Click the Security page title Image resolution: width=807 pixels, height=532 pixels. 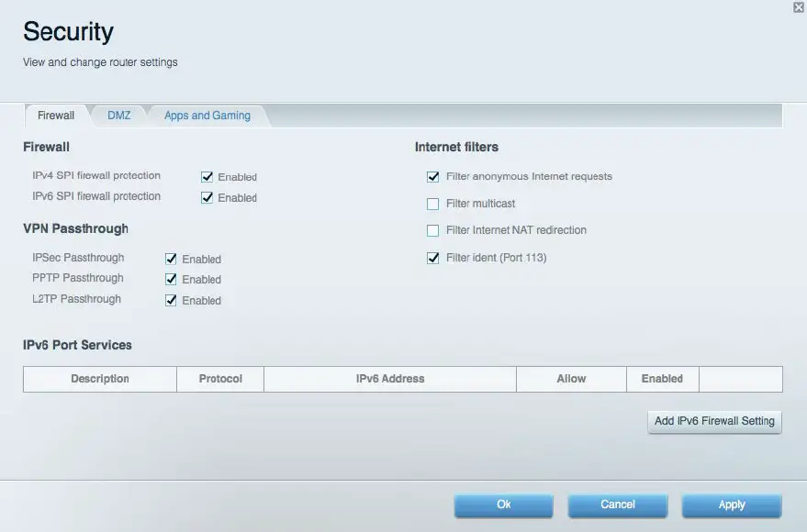tap(69, 32)
